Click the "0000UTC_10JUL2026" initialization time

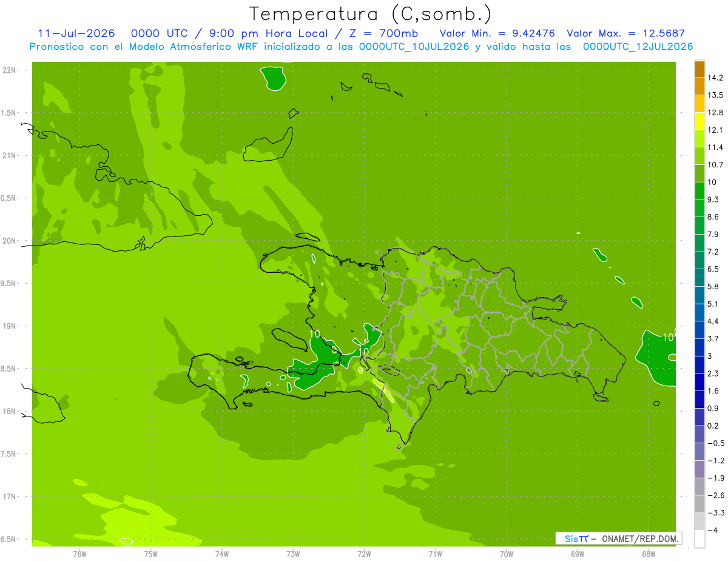click(414, 47)
